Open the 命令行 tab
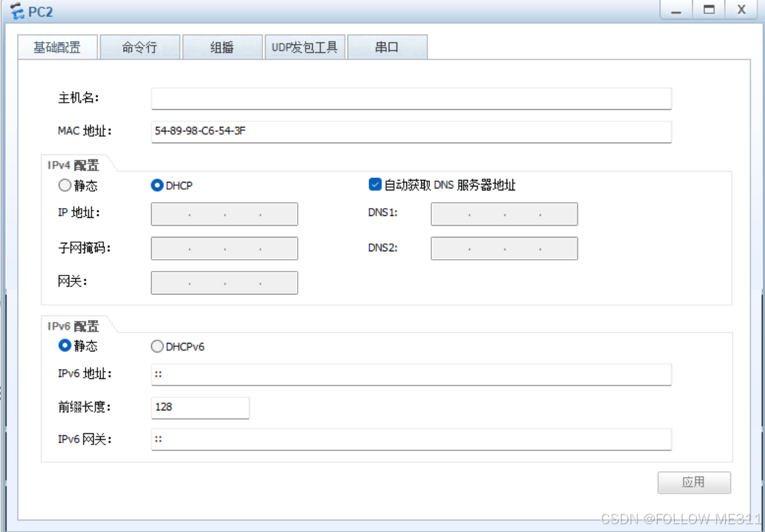Screen dimensions: 765x532 pos(140,47)
